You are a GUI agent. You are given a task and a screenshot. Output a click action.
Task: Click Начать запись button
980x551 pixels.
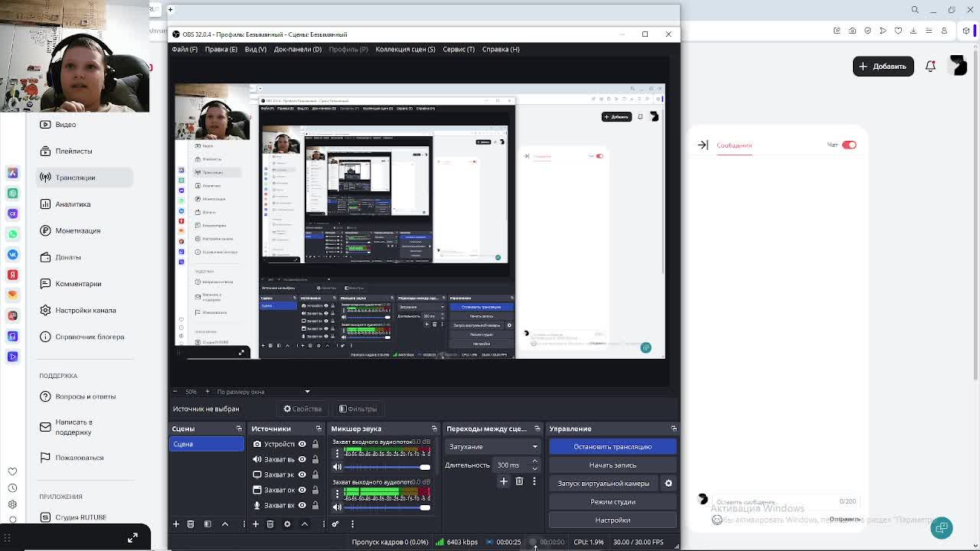pyautogui.click(x=612, y=465)
